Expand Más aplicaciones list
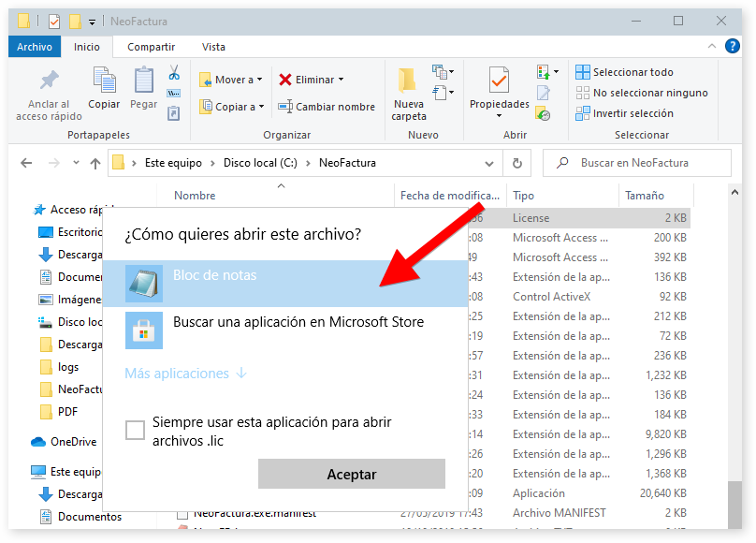756x543 pixels. (185, 374)
